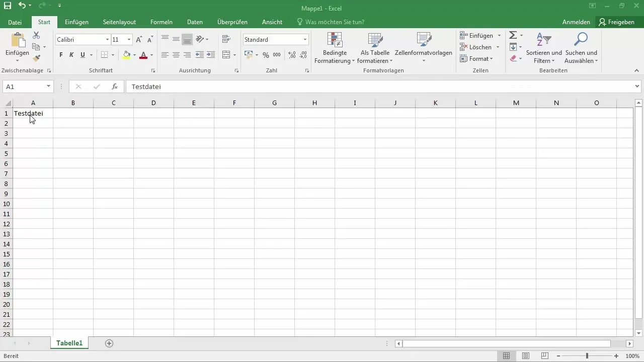The height and width of the screenshot is (362, 644).
Task: Click the Cut scissors icon
Action: click(36, 35)
